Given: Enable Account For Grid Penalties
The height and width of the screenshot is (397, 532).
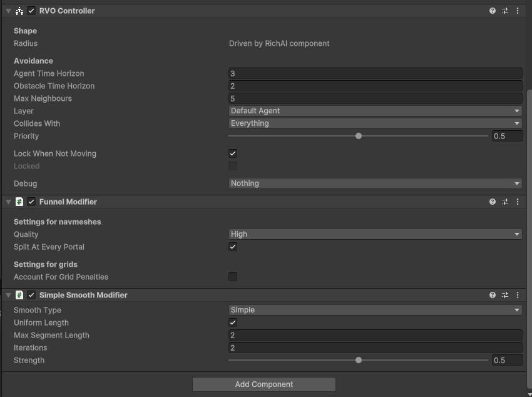Looking at the screenshot, I should 233,277.
